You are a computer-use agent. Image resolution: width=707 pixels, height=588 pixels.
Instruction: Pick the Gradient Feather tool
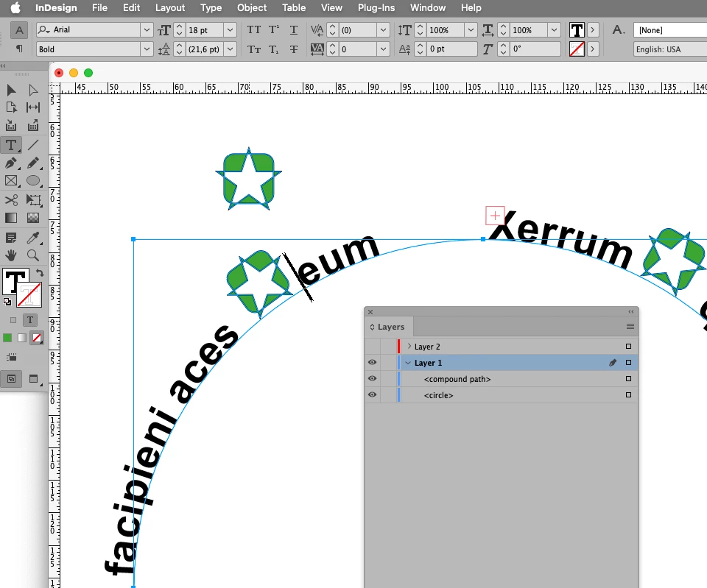tap(33, 218)
